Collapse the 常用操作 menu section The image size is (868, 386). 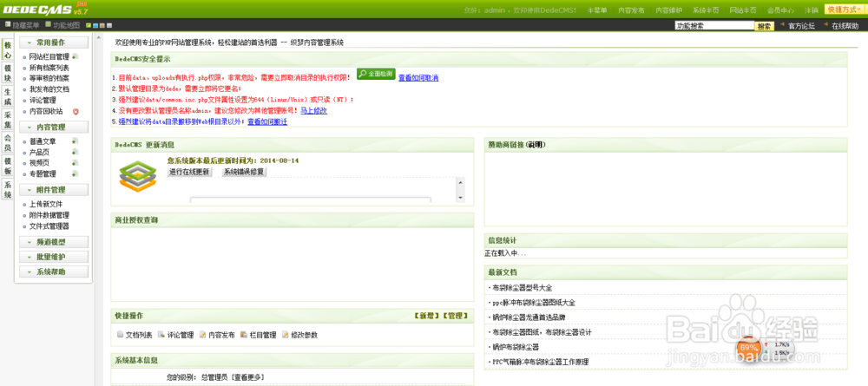[x=54, y=43]
